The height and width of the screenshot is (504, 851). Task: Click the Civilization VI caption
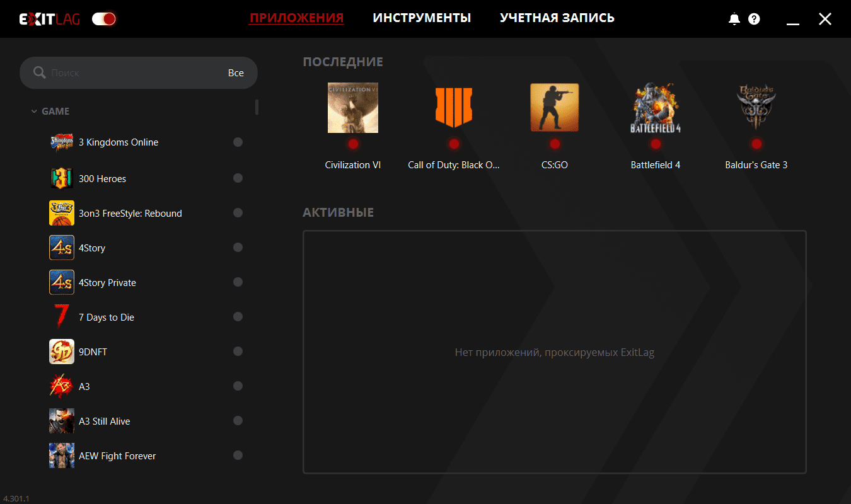coord(353,165)
